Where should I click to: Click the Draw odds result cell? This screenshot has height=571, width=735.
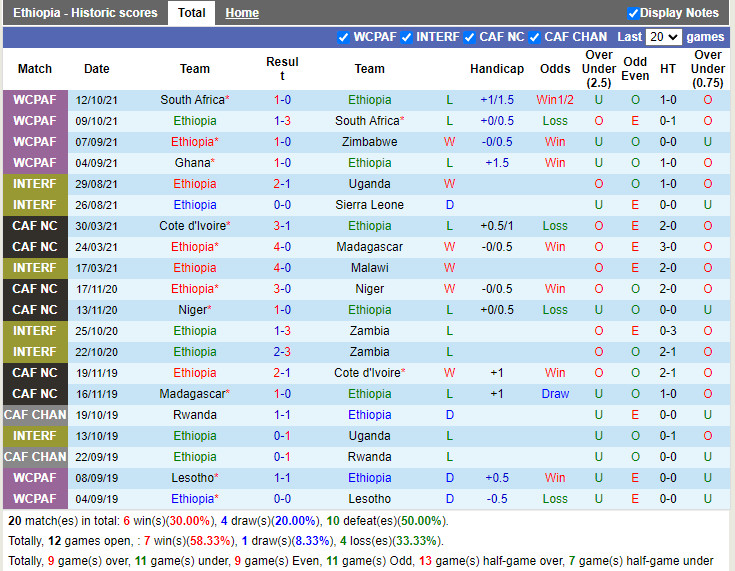555,394
